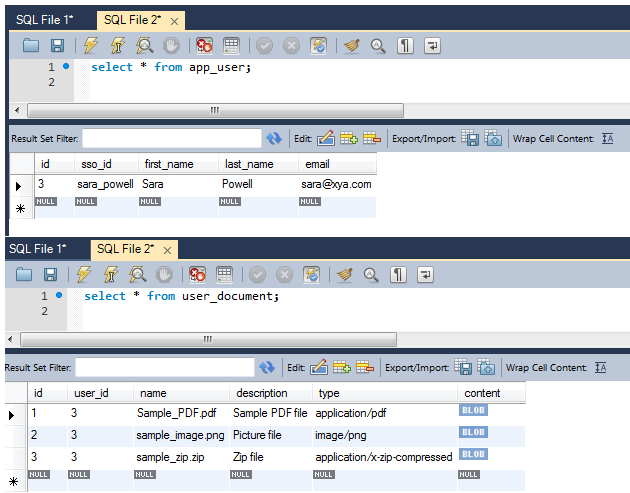
Task: Open a script file in the user_document editor toolbar
Action: pyautogui.click(x=24, y=275)
